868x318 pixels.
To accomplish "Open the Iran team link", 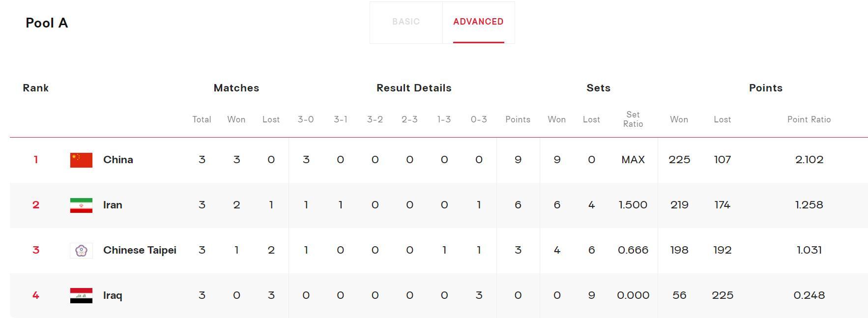I will (x=113, y=205).
